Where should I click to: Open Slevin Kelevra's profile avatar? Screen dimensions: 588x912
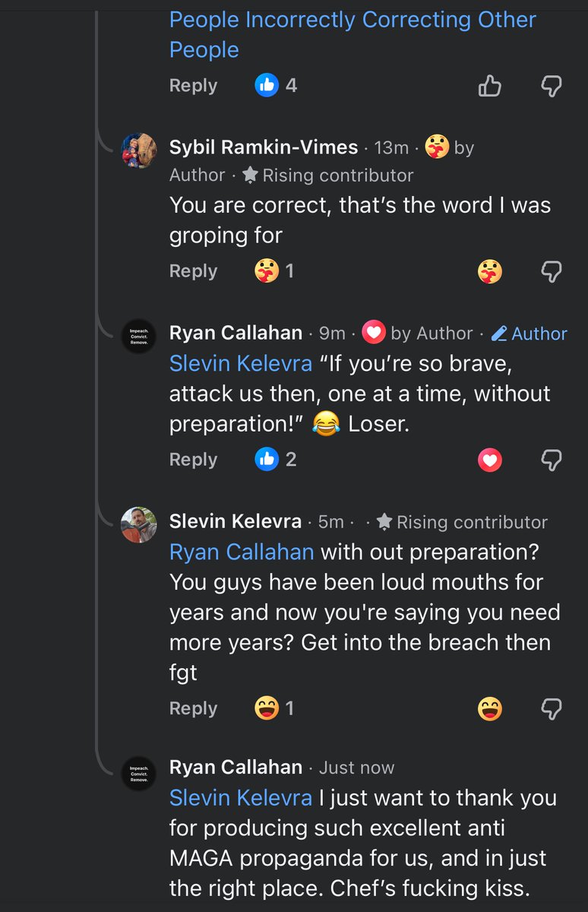[140, 524]
